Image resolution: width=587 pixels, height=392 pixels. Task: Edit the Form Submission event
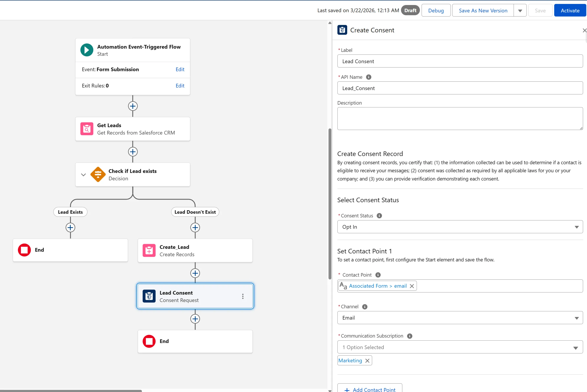coord(180,69)
